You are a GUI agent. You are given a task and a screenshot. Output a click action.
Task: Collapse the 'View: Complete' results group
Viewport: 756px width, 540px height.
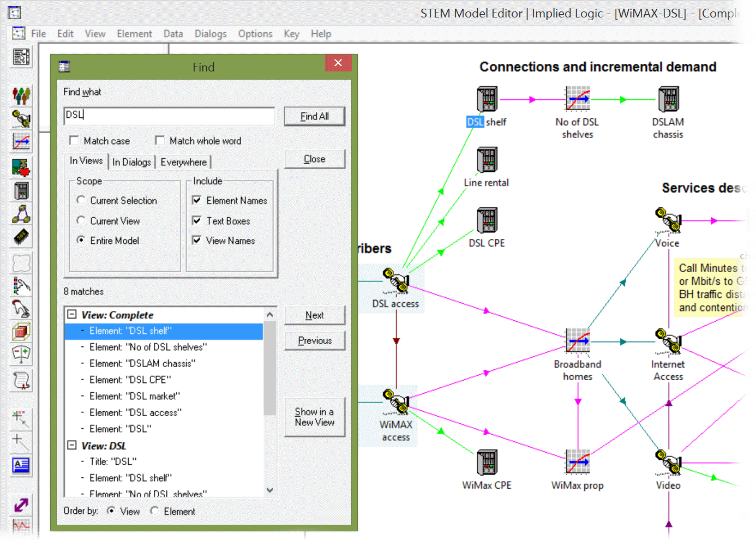click(x=72, y=314)
